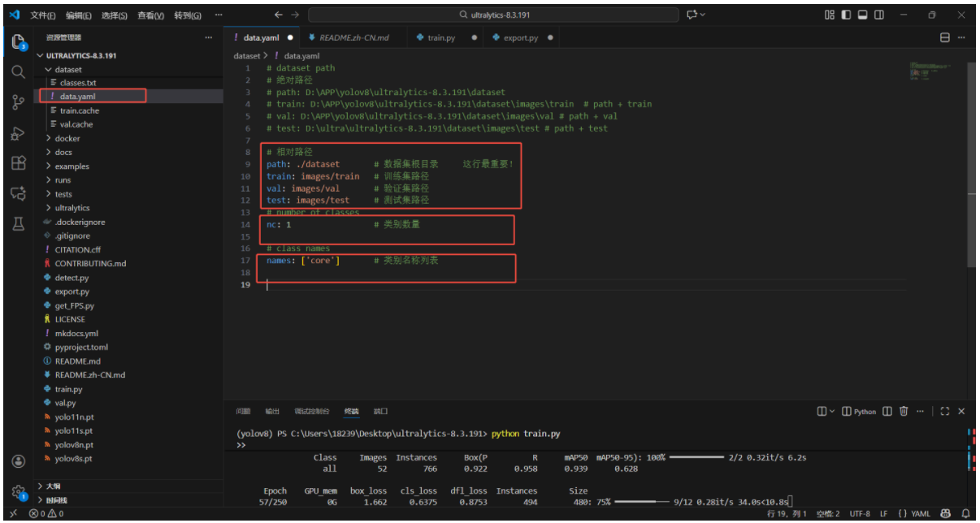
Task: Change UTF-8 encoding in status bar
Action: click(860, 513)
